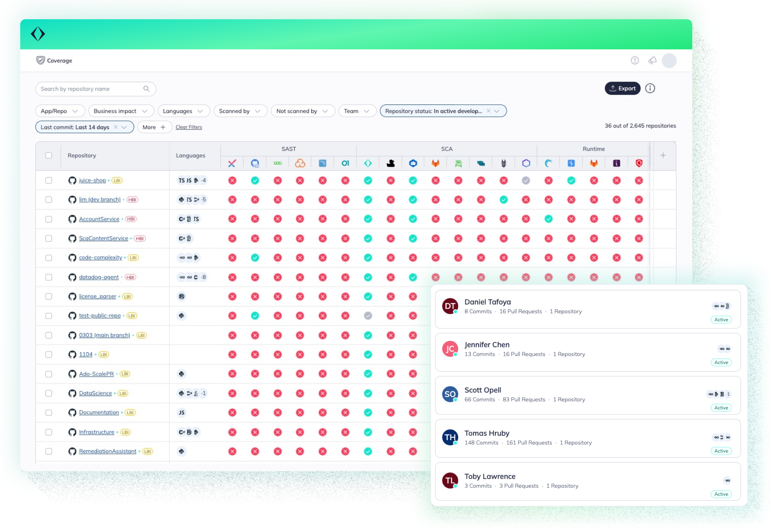Click the info icon beside Export

pyautogui.click(x=650, y=88)
